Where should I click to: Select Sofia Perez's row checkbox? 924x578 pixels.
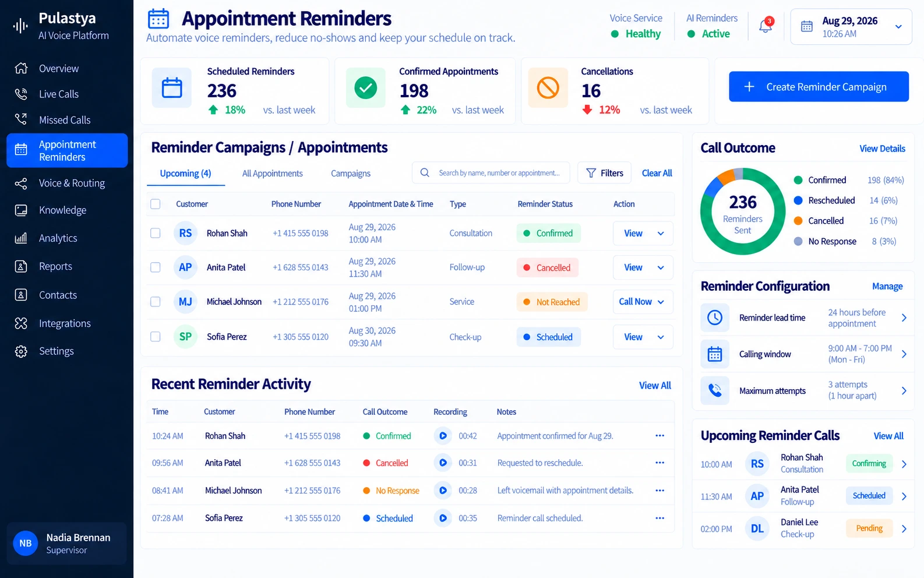coord(156,337)
